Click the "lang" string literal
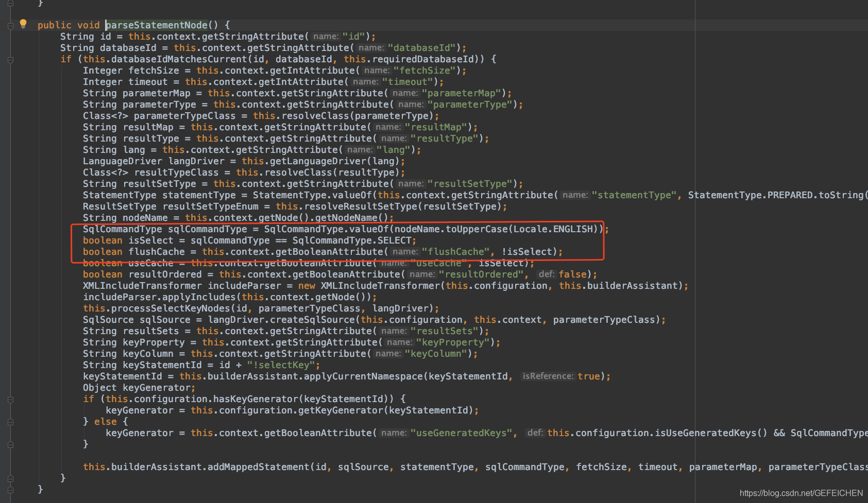 pyautogui.click(x=394, y=150)
